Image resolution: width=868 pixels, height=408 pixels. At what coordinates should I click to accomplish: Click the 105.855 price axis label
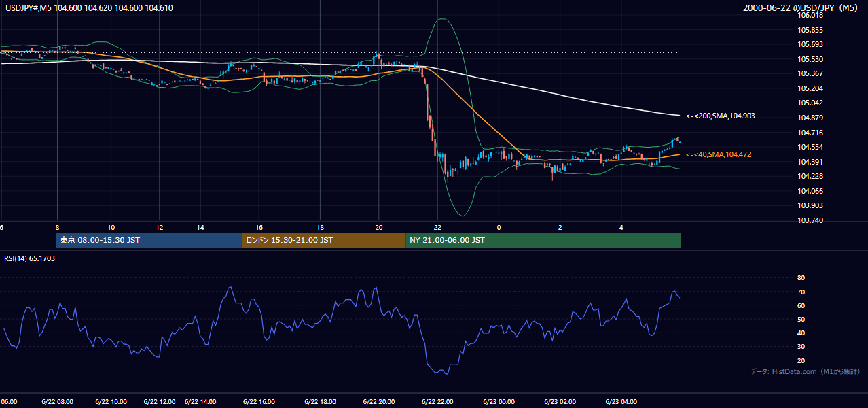tap(810, 30)
